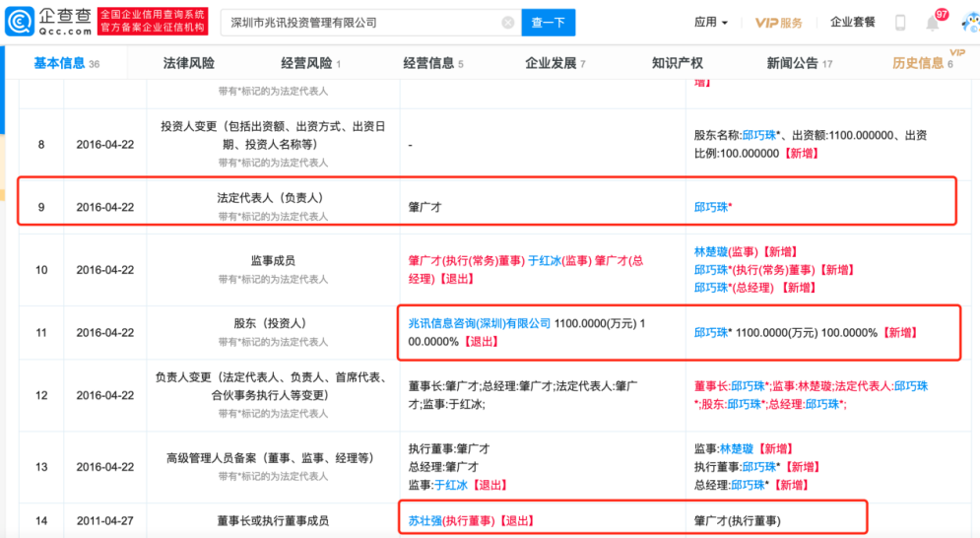The width and height of the screenshot is (980, 538).
Task: Select row number 12 cell
Action: 41,395
